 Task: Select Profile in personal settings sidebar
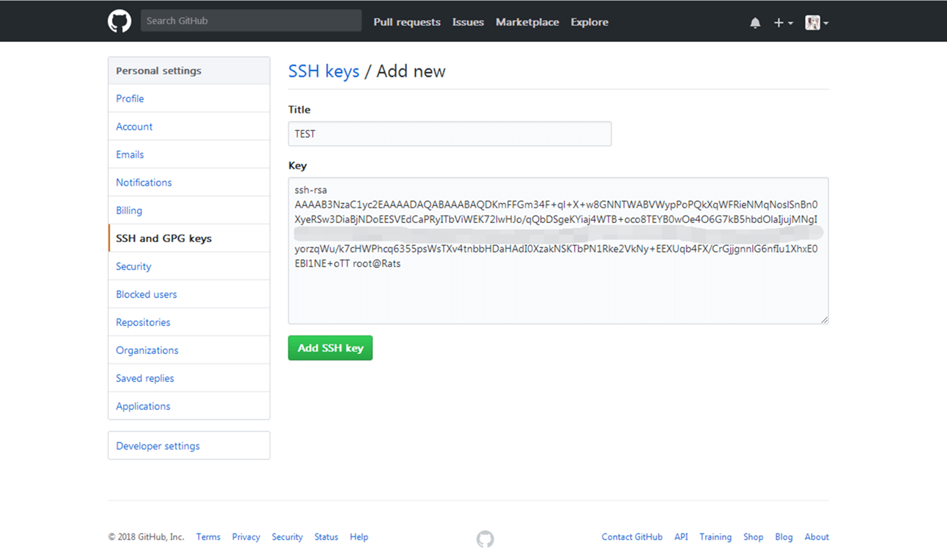point(189,99)
